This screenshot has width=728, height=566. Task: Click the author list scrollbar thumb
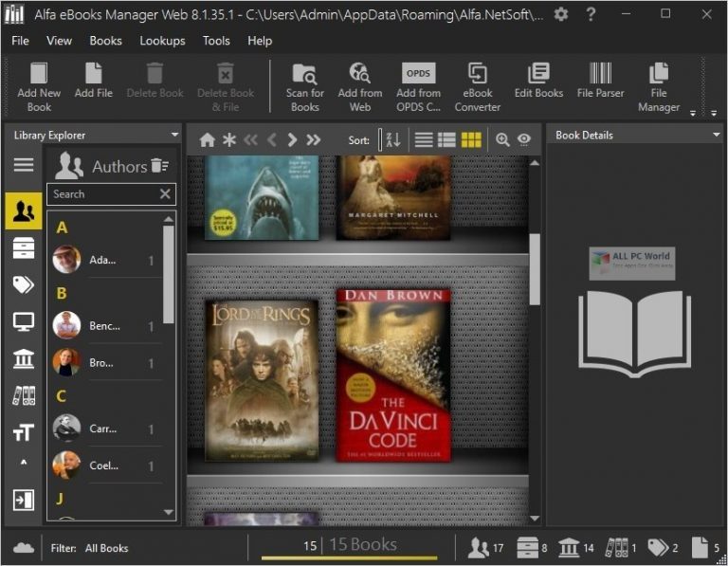click(169, 274)
